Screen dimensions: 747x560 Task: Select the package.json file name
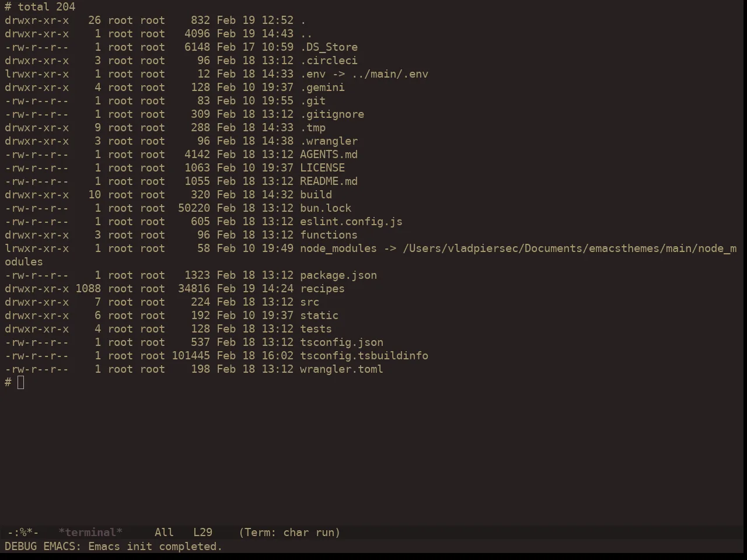[338, 275]
